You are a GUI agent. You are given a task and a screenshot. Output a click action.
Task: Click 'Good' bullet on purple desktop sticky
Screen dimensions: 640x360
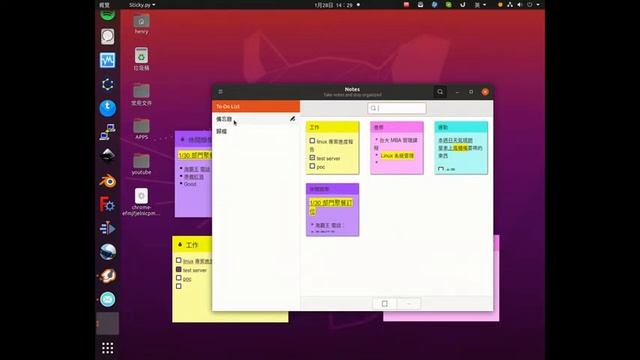click(190, 184)
